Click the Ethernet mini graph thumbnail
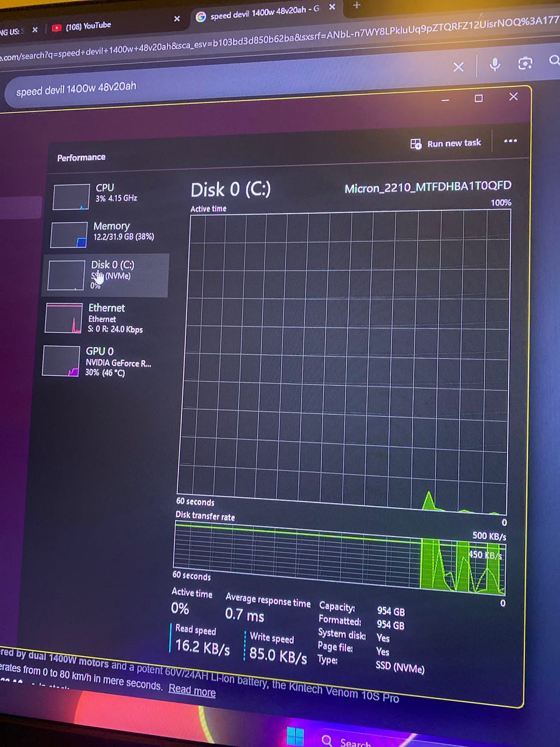 pyautogui.click(x=64, y=319)
